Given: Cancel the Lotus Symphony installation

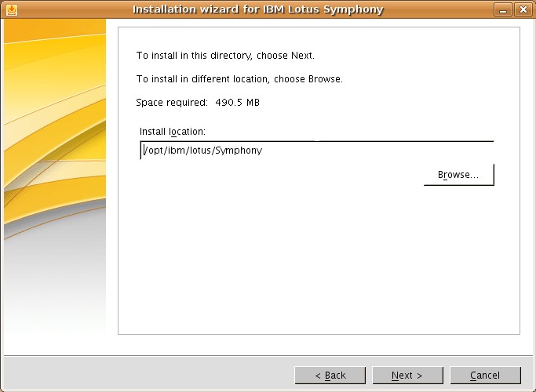Looking at the screenshot, I should pyautogui.click(x=486, y=376).
